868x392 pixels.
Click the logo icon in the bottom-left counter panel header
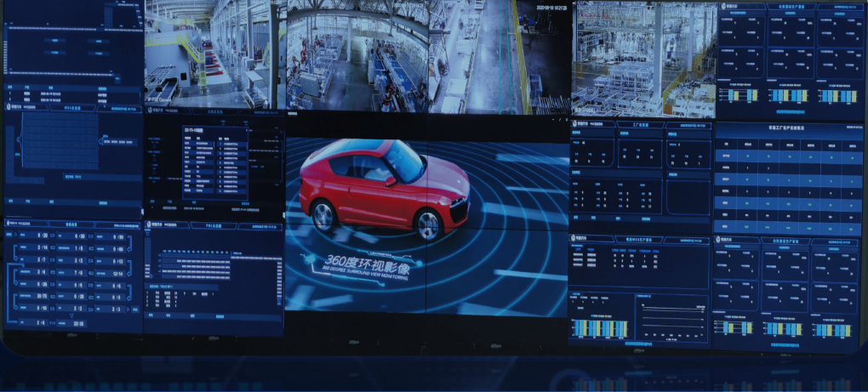[x=9, y=223]
